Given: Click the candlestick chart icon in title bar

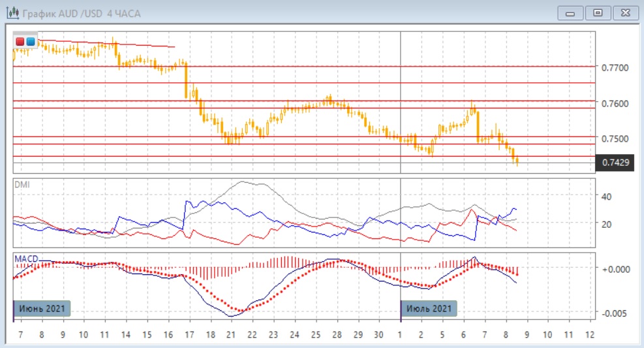Looking at the screenshot, I should click(12, 13).
